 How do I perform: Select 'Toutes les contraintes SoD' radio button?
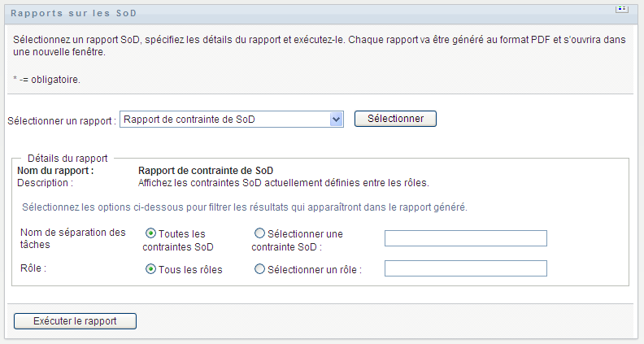click(150, 234)
